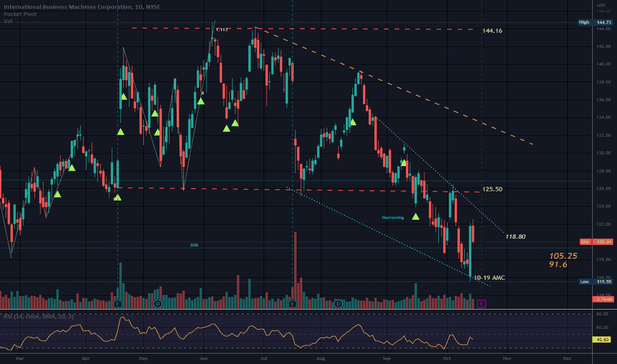The image size is (617, 364).
Task: Click the IBM symbol title text
Action: tap(82, 7)
